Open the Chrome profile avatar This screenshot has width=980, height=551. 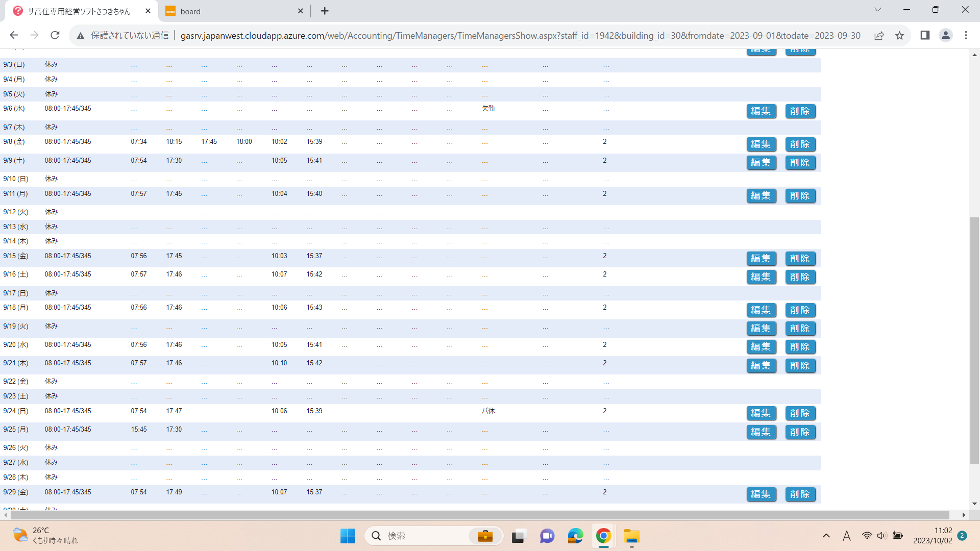click(x=945, y=35)
